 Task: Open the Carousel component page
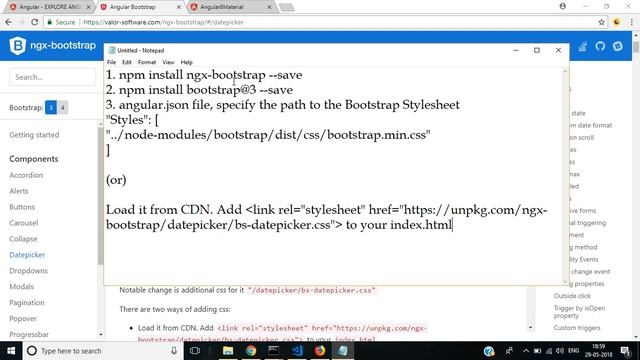[x=24, y=222]
